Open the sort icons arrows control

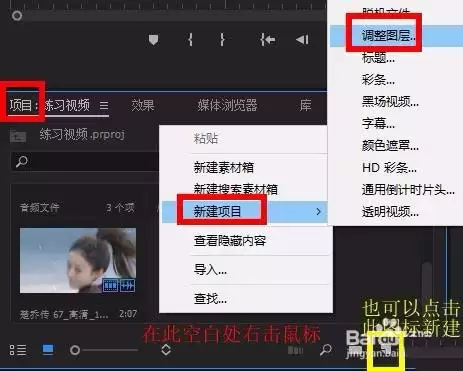pyautogui.click(x=166, y=350)
